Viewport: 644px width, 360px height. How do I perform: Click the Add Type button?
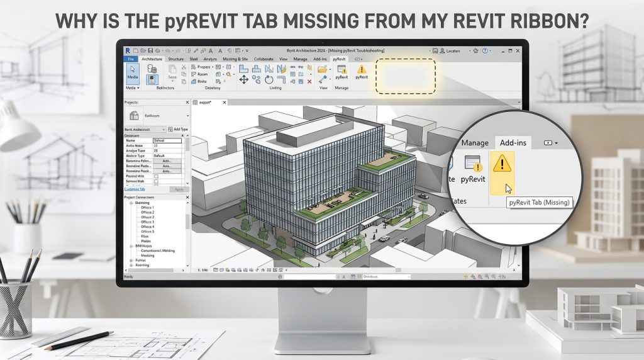[x=178, y=129]
